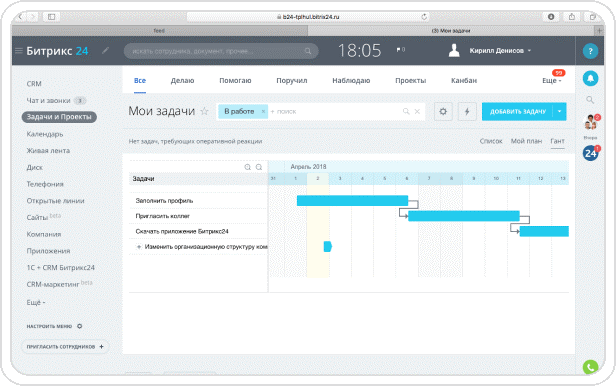Star the Мои задачи page as favorite

[204, 111]
